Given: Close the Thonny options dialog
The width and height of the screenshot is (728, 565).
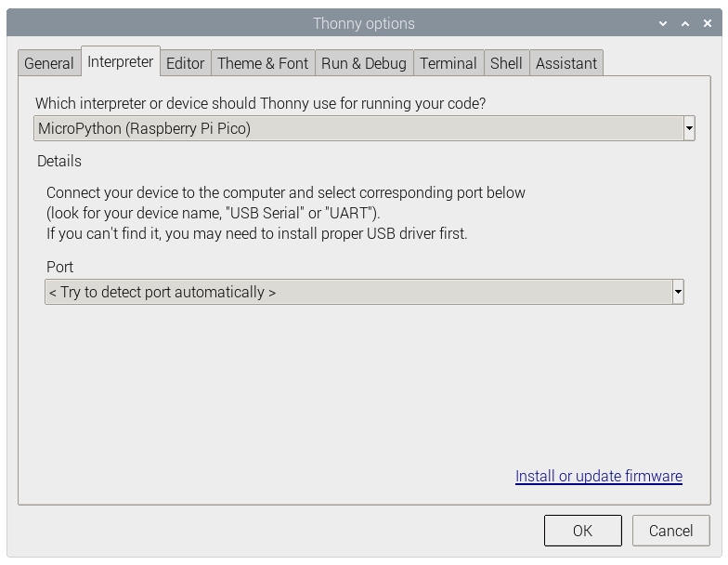Looking at the screenshot, I should point(708,24).
